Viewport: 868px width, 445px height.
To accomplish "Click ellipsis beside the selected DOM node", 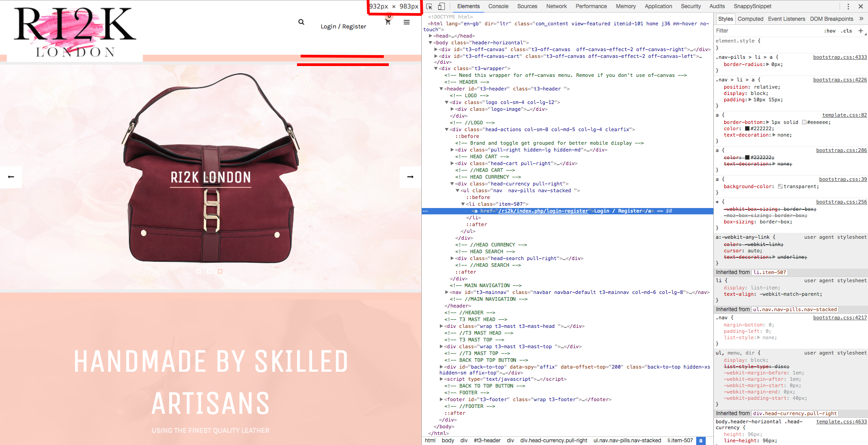I will [425, 211].
